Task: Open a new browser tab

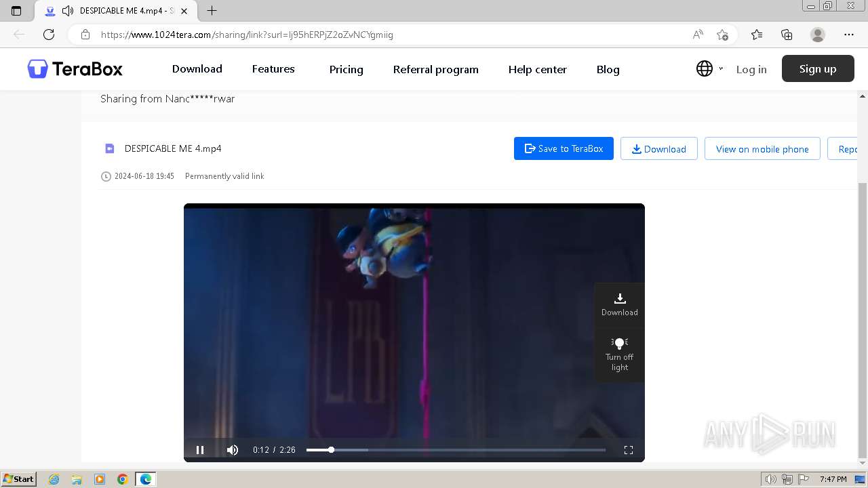Action: 212,11
